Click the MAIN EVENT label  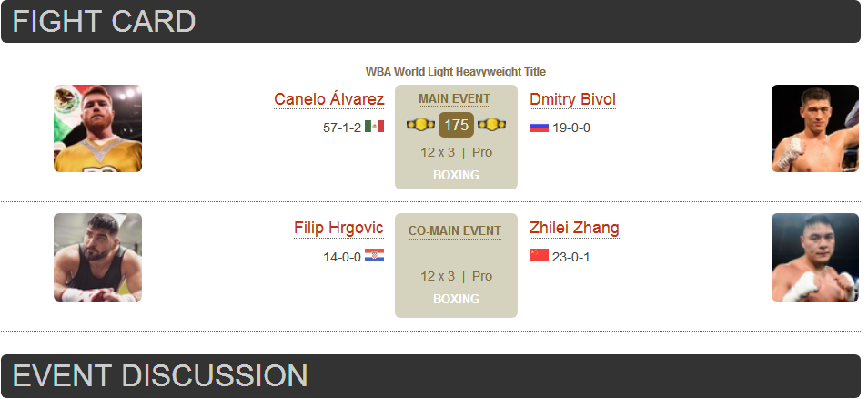(x=455, y=99)
